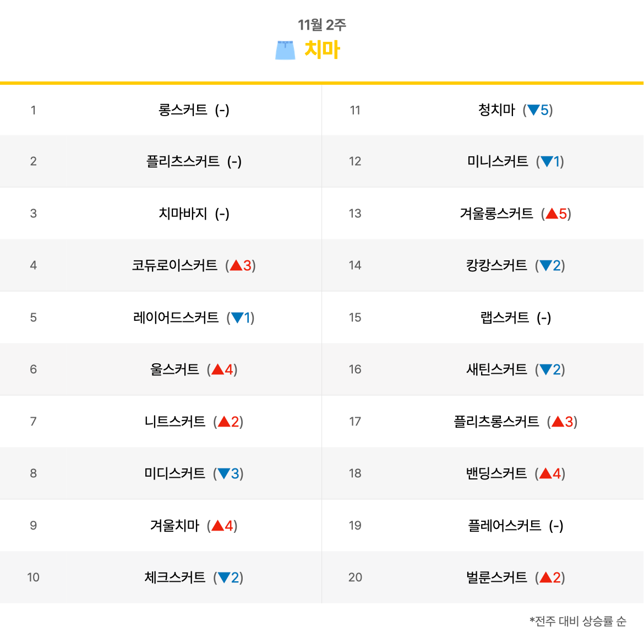
Task: Click the yellow 치마 category title
Action: pos(322,50)
